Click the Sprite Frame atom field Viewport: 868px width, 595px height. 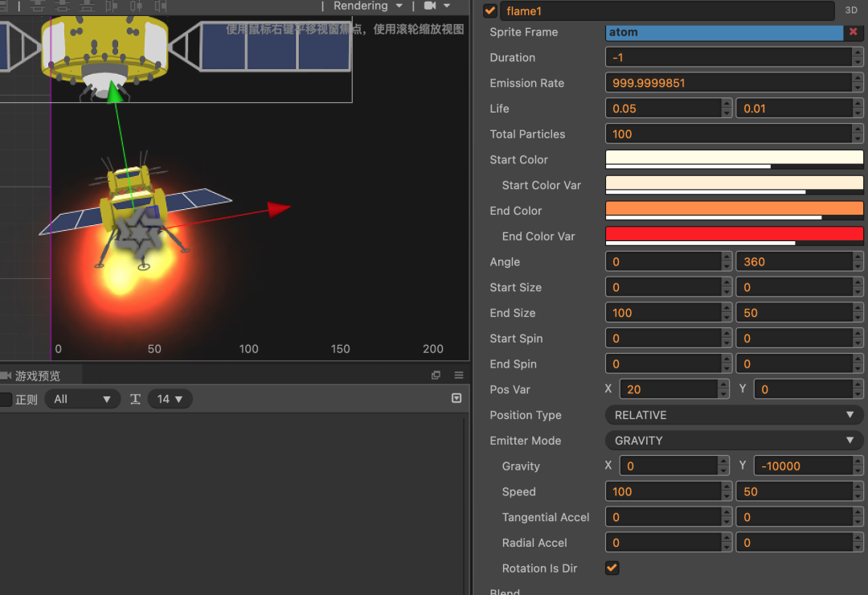[x=724, y=32]
